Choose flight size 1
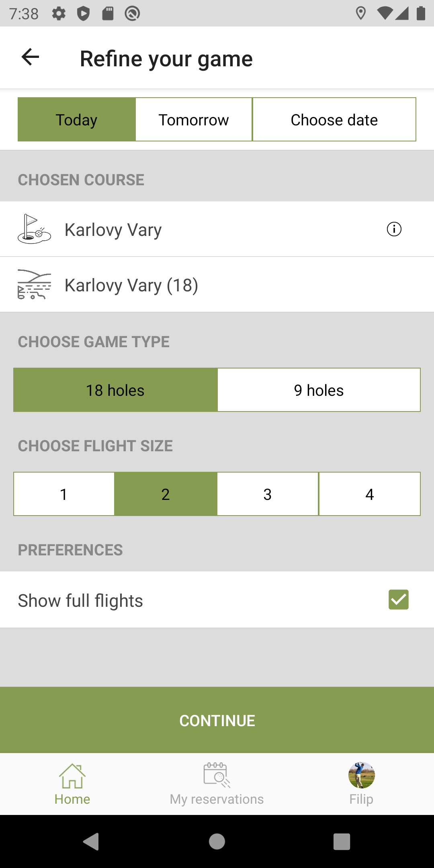The height and width of the screenshot is (868, 434). (x=64, y=494)
